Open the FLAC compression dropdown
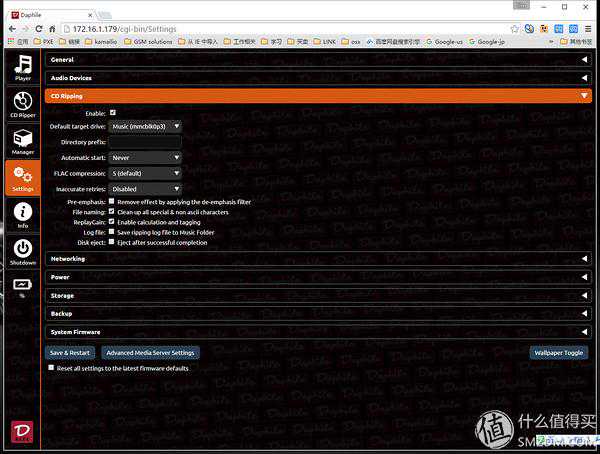 (x=146, y=172)
